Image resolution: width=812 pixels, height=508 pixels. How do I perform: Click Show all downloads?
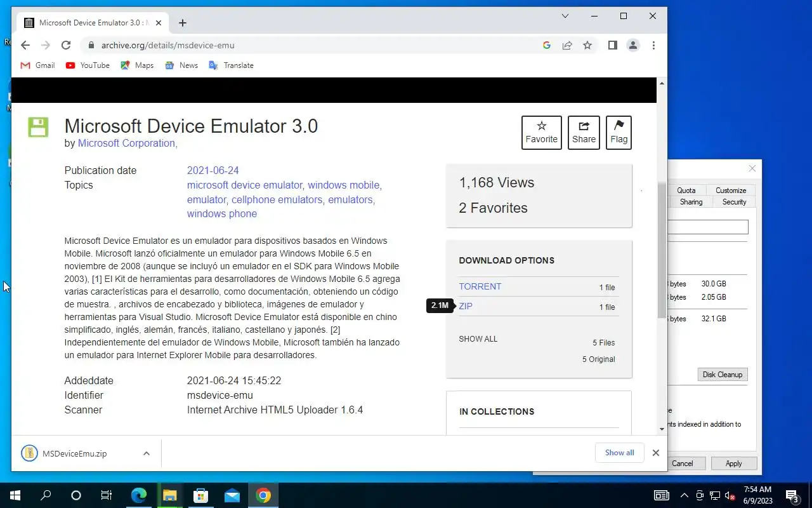click(620, 453)
